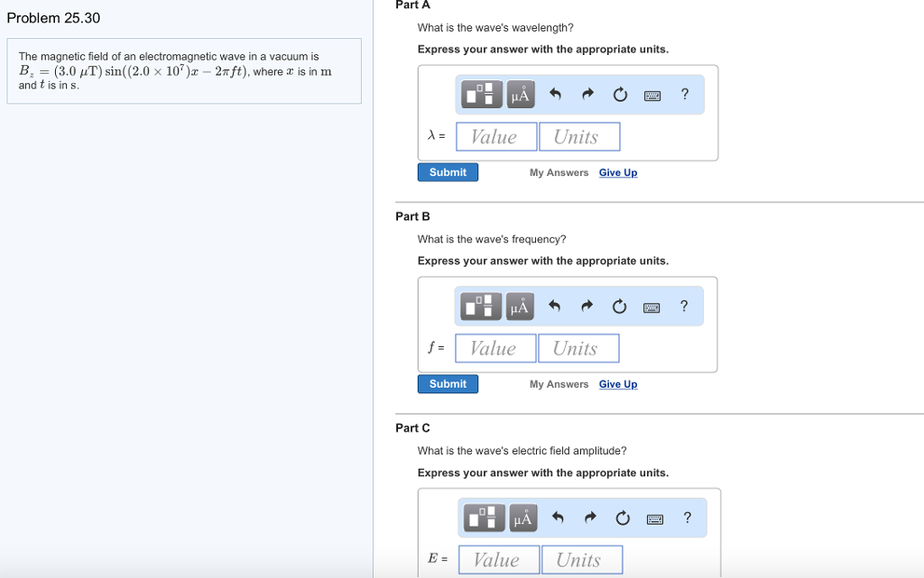This screenshot has width=924, height=578.
Task: Focus the wavelength λ Units field
Action: pyautogui.click(x=579, y=136)
